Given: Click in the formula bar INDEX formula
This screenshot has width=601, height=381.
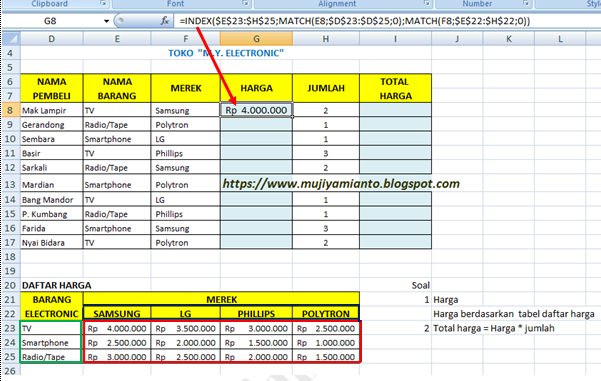Looking at the screenshot, I should click(x=354, y=21).
